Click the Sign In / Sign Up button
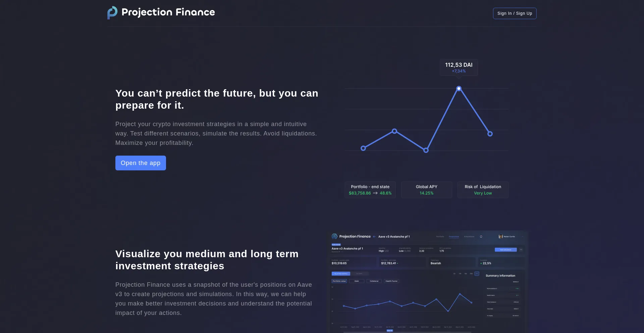 (515, 13)
